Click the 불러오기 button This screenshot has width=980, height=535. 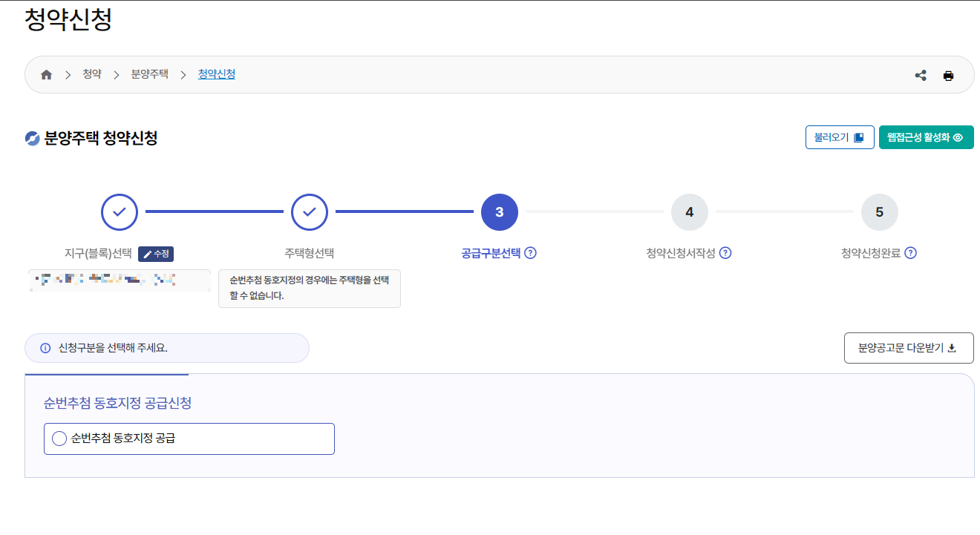[840, 137]
